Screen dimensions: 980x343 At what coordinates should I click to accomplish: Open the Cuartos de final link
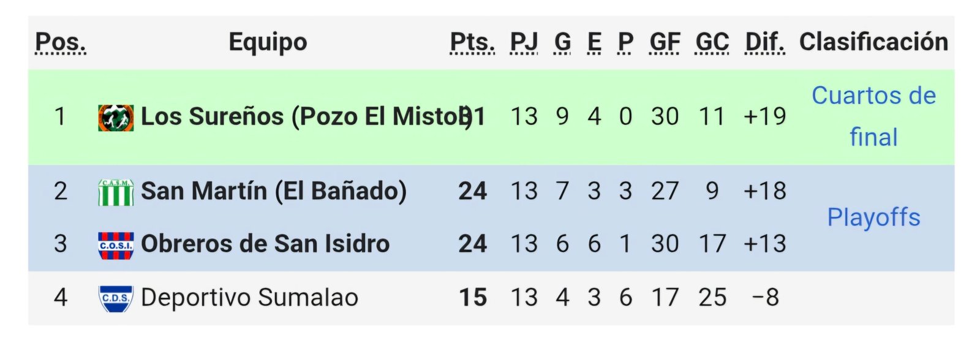click(x=873, y=116)
